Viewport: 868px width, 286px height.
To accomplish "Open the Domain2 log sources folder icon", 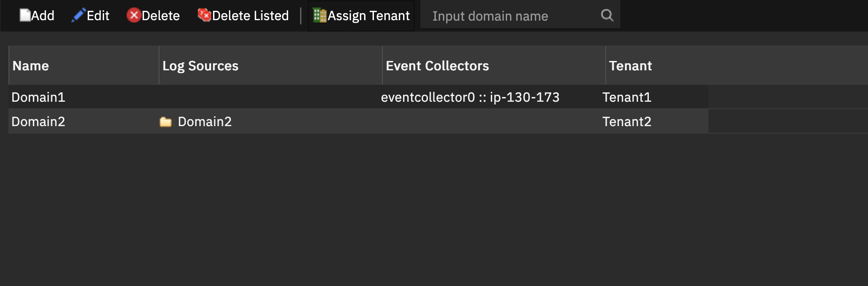I will click(x=165, y=121).
